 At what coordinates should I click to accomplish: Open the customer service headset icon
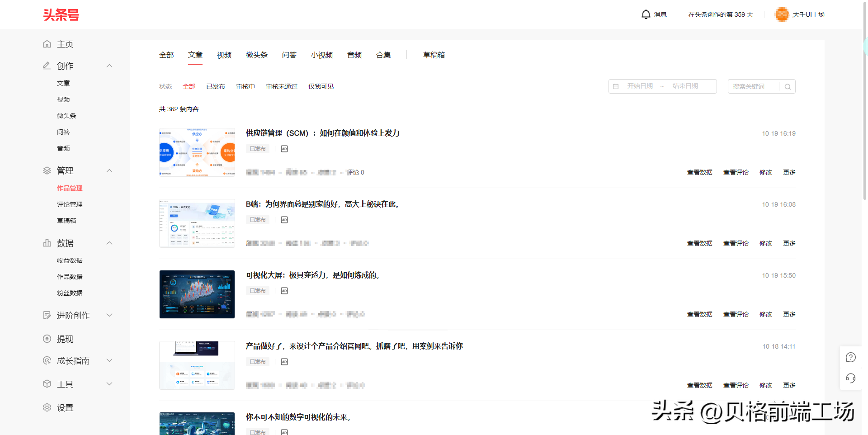pyautogui.click(x=851, y=378)
